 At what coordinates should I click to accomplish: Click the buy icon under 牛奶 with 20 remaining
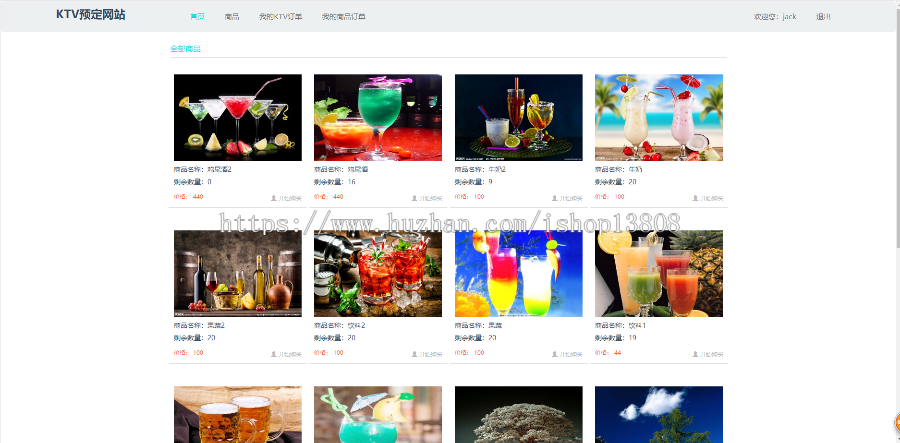click(695, 198)
